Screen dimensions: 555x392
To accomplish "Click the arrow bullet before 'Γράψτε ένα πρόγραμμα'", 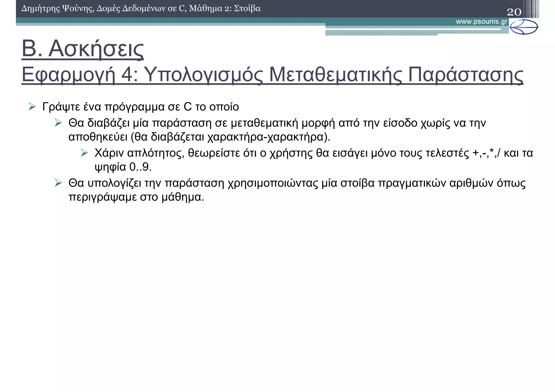I will tap(32, 107).
